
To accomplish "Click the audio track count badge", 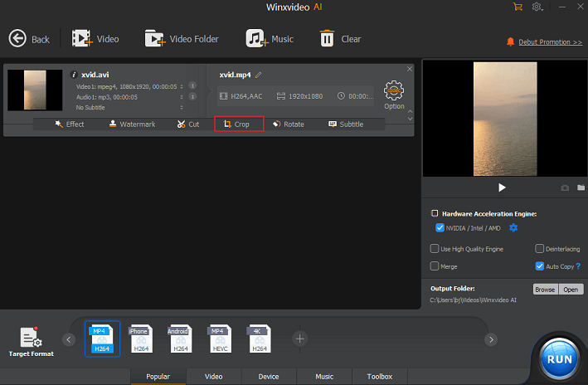I will point(192,97).
